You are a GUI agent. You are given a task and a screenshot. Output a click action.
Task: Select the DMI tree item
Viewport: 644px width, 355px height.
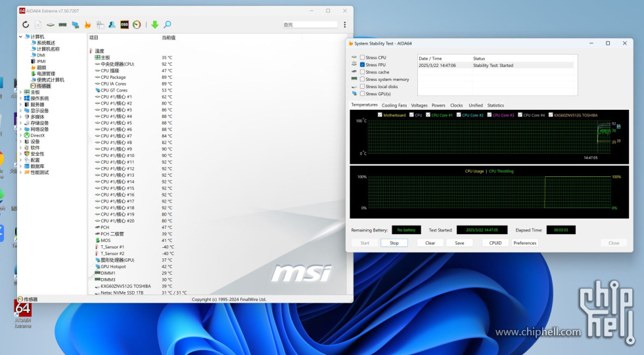click(38, 55)
